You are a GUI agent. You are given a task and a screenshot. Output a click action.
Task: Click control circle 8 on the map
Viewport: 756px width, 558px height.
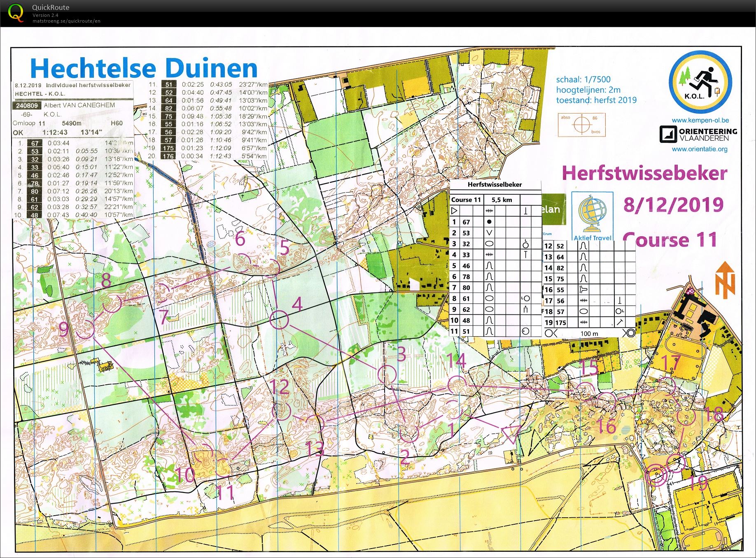coord(112,304)
